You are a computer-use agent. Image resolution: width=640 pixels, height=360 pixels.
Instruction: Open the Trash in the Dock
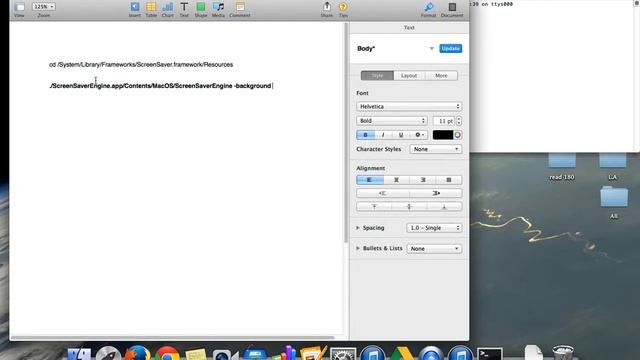click(563, 353)
